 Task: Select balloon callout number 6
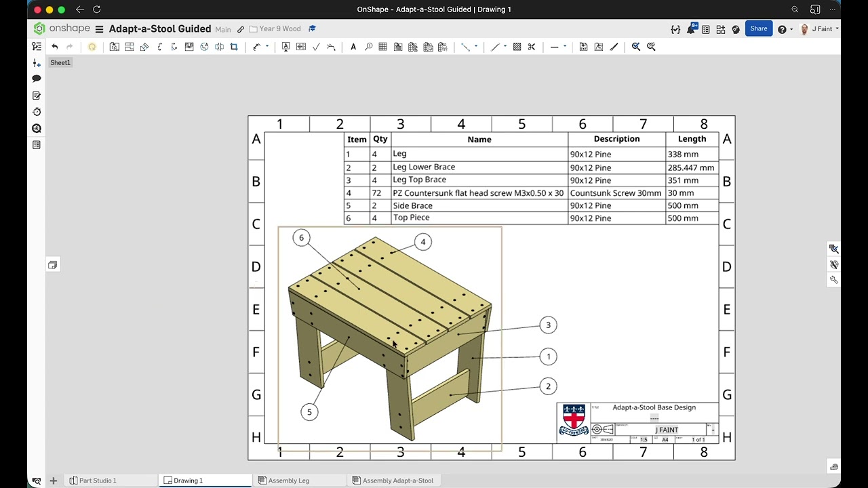[x=301, y=238]
